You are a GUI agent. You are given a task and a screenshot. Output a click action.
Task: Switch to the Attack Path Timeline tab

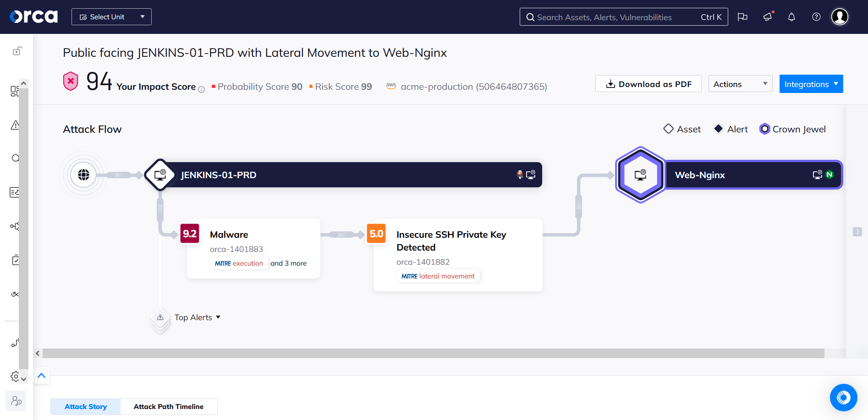[x=169, y=407]
